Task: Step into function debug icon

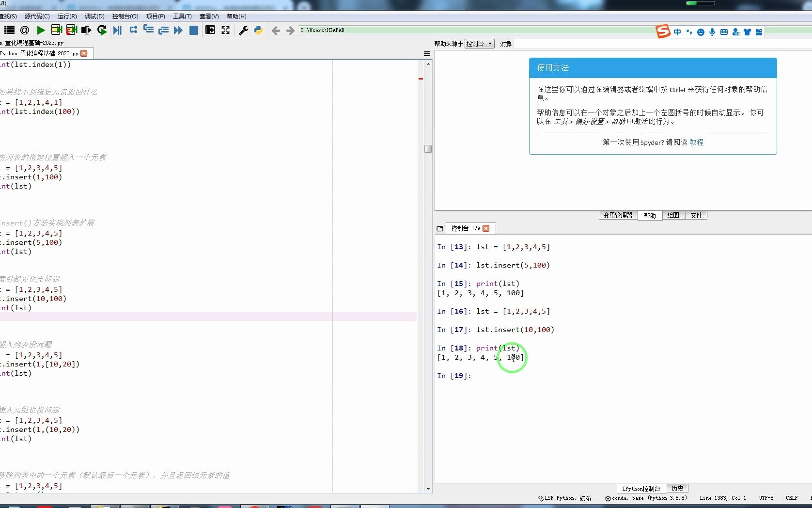Action: (148, 30)
